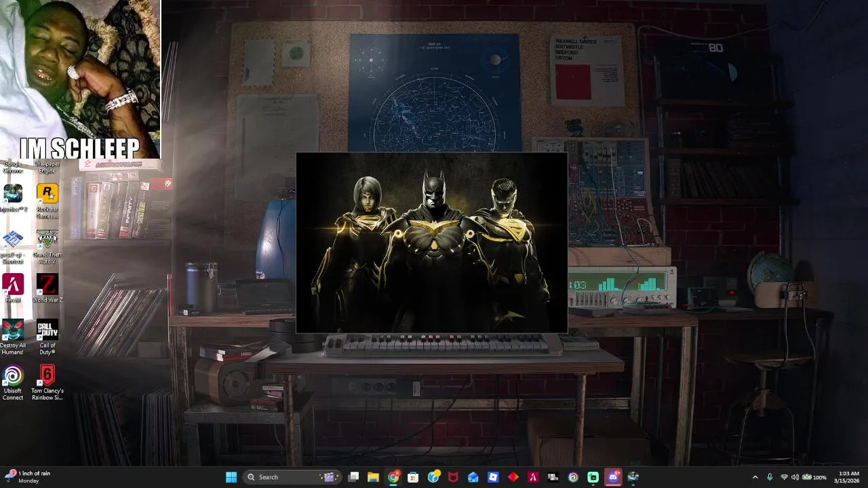The width and height of the screenshot is (868, 488).
Task: Open the Get Help taskbar icon
Action: pyautogui.click(x=433, y=477)
